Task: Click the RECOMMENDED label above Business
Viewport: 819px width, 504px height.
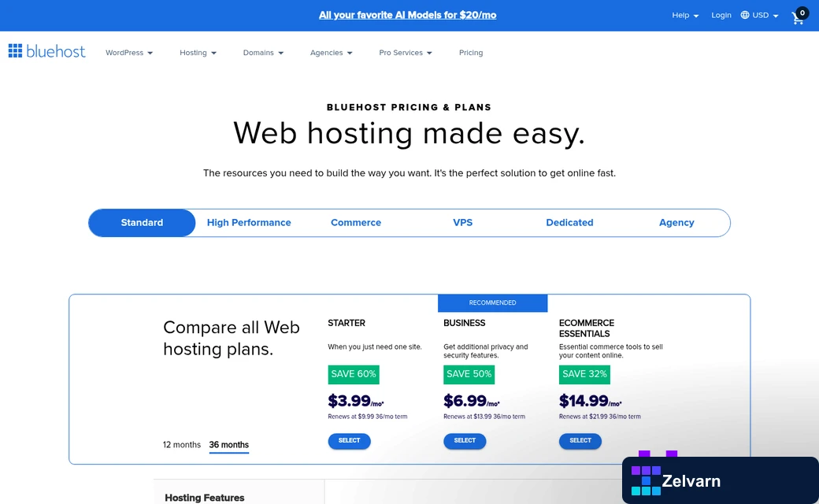Action: [x=492, y=303]
